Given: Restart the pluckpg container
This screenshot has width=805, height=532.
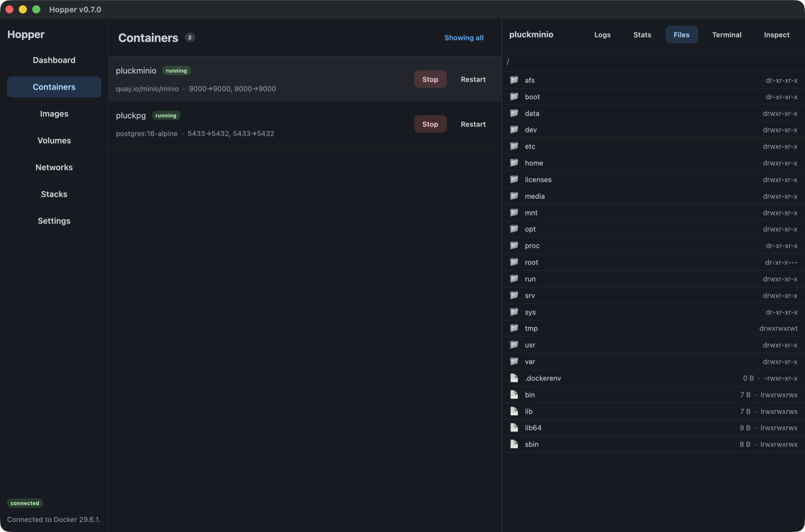Looking at the screenshot, I should point(473,124).
